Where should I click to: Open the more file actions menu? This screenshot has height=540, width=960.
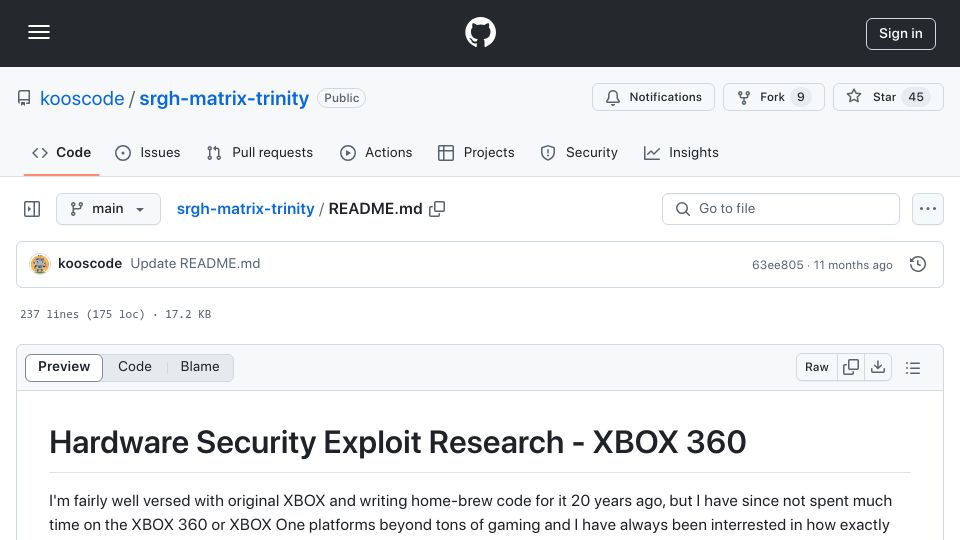coord(928,209)
